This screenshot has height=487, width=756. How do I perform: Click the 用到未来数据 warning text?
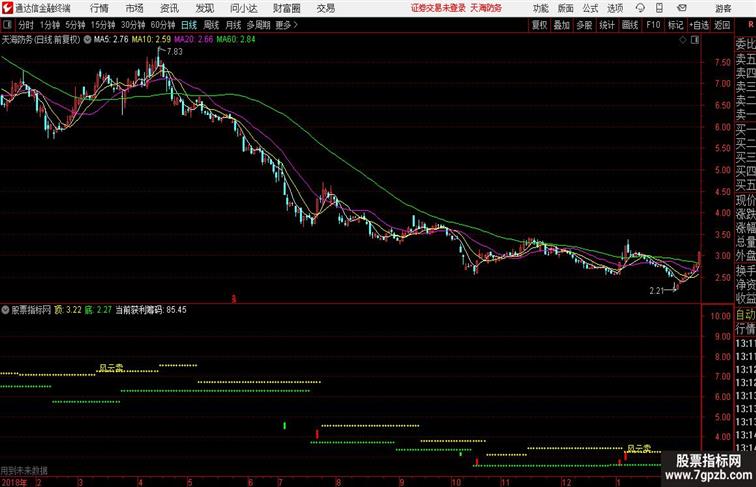pos(24,471)
